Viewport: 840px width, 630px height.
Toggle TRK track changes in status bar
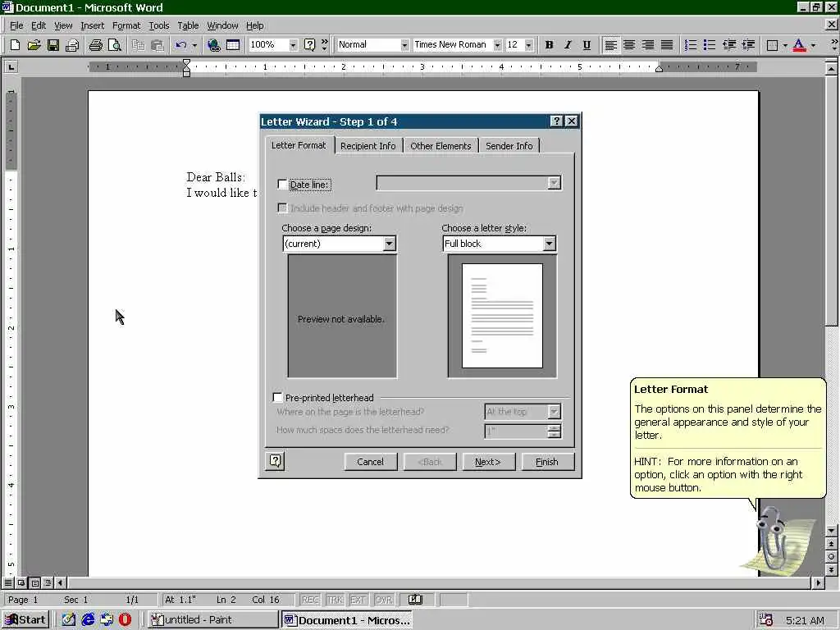[335, 600]
